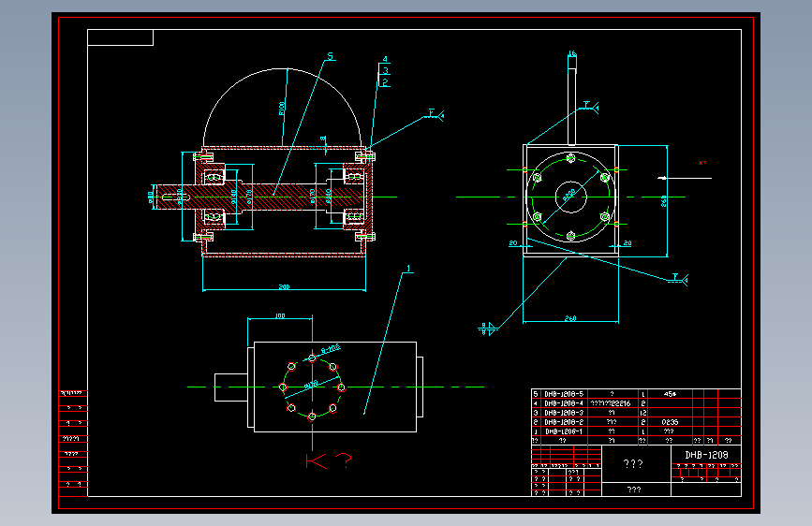Viewport: 812px width, 526px height.
Task: Select the 16 dimension atop the end view
Action: pyautogui.click(x=571, y=53)
